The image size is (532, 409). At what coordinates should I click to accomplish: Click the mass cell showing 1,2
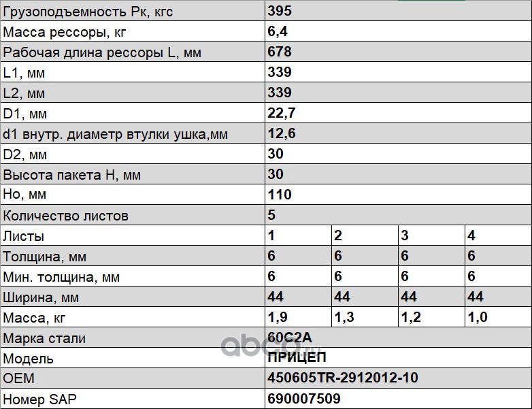410,317
